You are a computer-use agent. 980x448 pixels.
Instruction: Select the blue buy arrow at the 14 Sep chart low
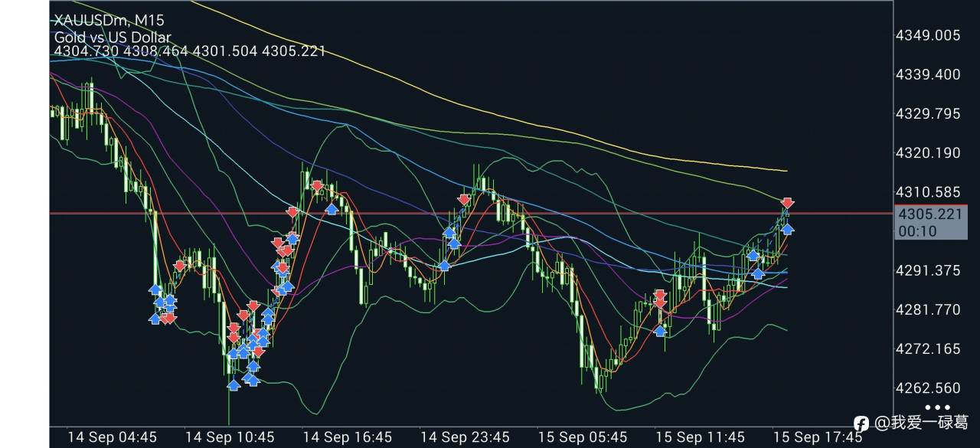point(234,384)
